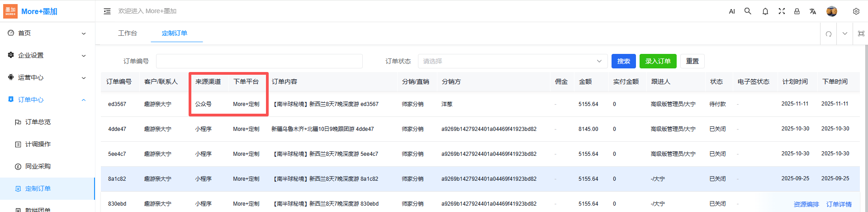This screenshot has height=212, width=868.
Task: Collapse the sidebar with the menu fold icon
Action: click(x=107, y=11)
